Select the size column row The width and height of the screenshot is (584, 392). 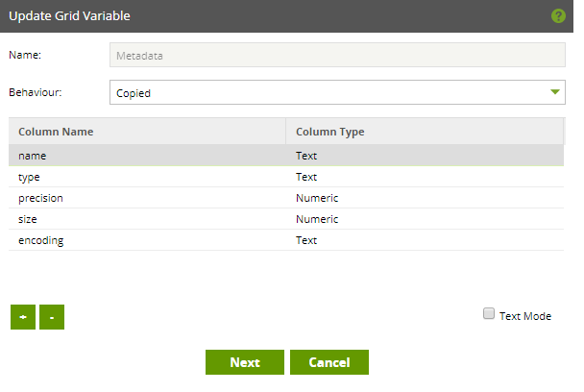pyautogui.click(x=286, y=219)
